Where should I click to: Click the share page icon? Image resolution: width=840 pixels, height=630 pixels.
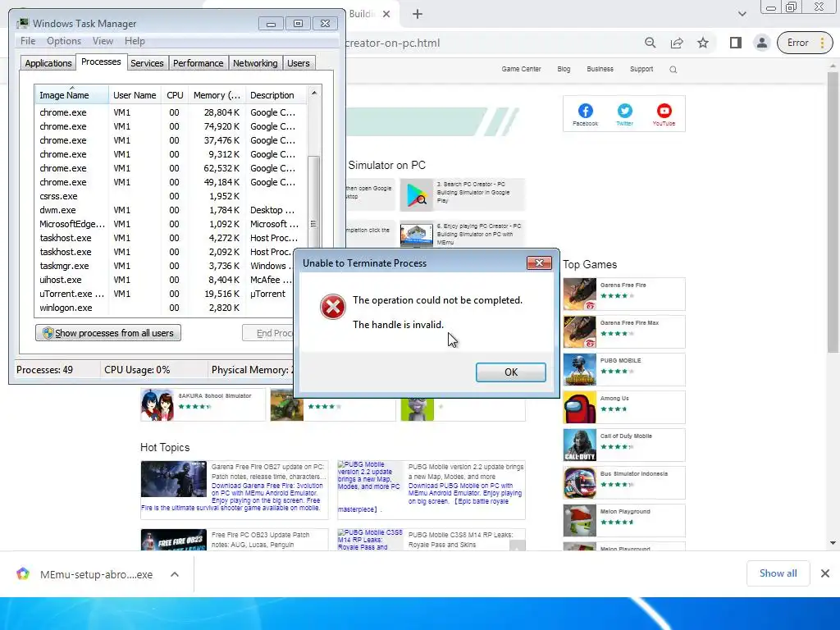point(677,43)
